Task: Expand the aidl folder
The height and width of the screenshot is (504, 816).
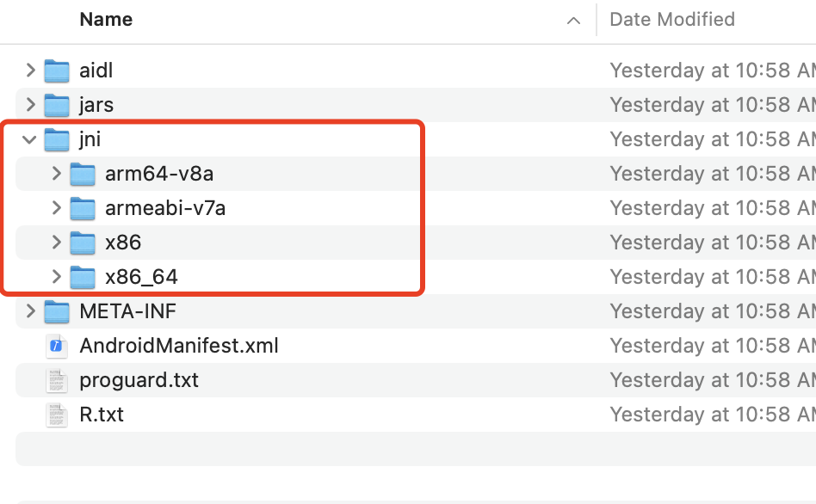Action: tap(31, 70)
